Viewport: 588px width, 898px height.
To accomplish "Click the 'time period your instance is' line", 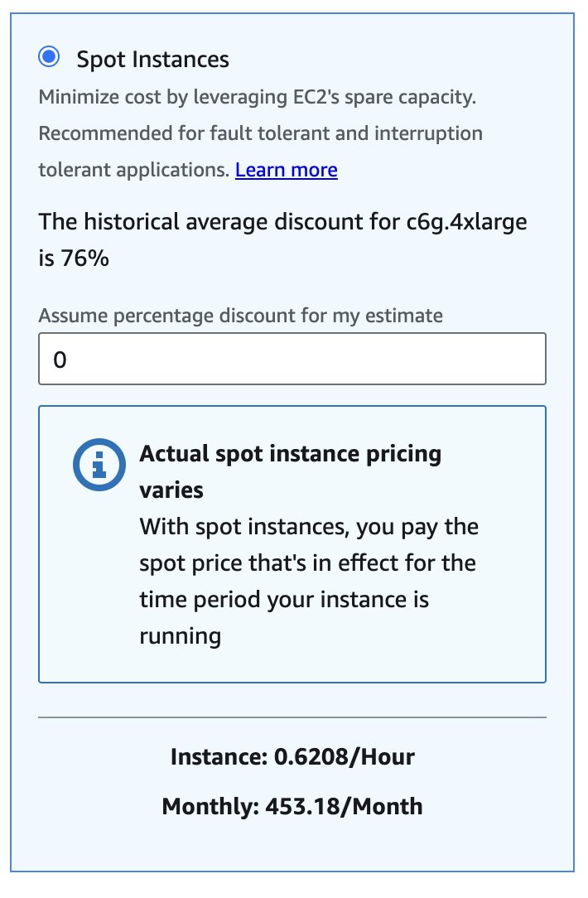I will pyautogui.click(x=283, y=600).
